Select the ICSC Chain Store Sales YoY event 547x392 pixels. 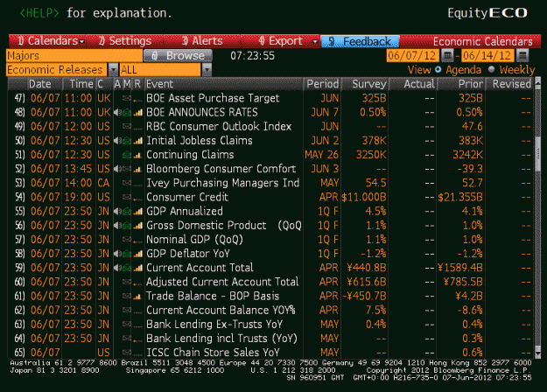tap(213, 353)
